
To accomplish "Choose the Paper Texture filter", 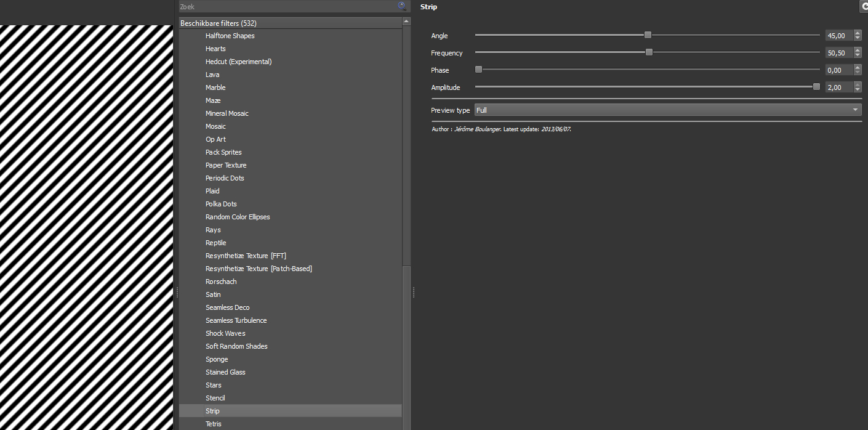I will tap(226, 165).
